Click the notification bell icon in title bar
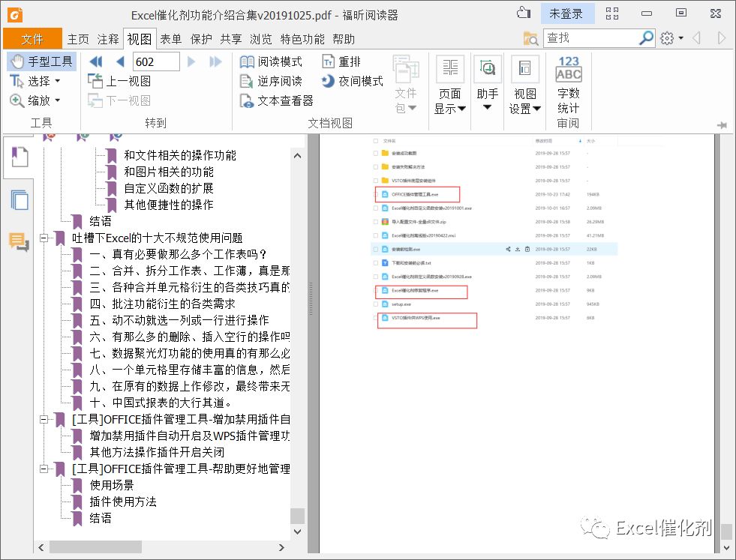Screen dimensions: 736x560 pos(524,13)
